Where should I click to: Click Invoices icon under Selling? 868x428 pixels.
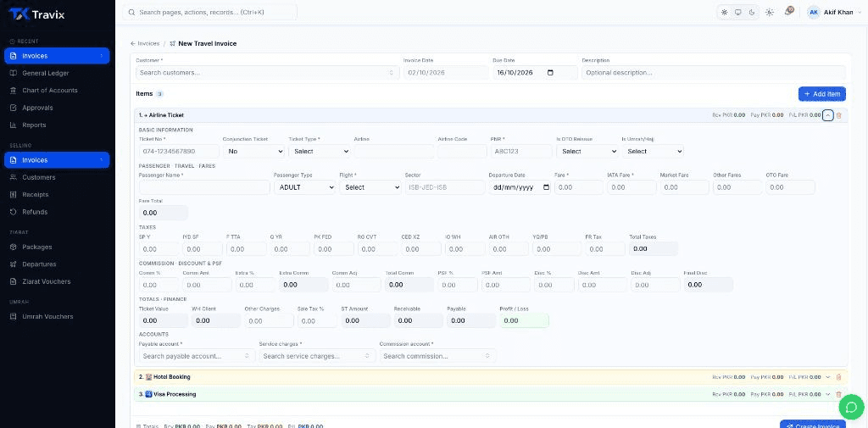pyautogui.click(x=14, y=160)
